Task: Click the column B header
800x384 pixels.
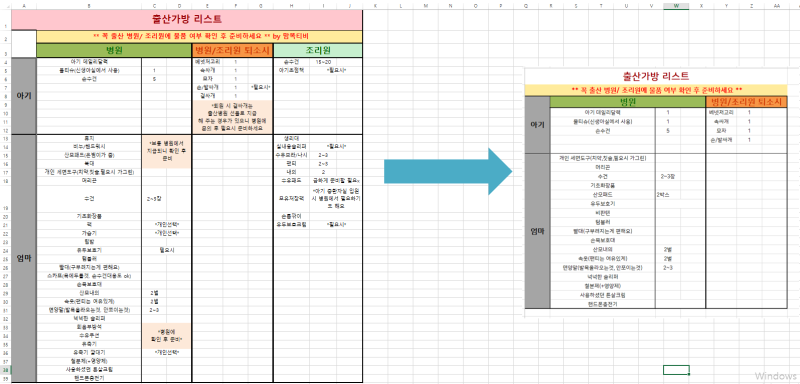Action: 89,6
